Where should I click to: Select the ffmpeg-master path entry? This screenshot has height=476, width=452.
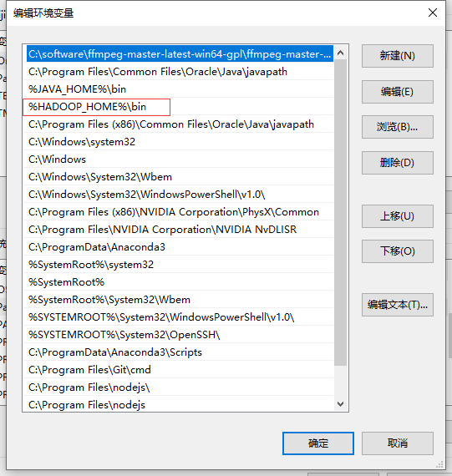coord(179,54)
